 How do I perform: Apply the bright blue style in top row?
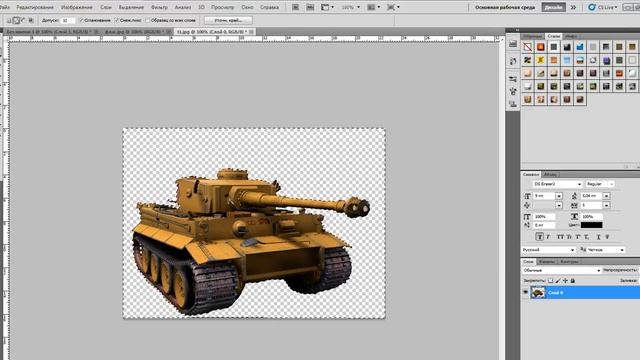click(x=580, y=47)
